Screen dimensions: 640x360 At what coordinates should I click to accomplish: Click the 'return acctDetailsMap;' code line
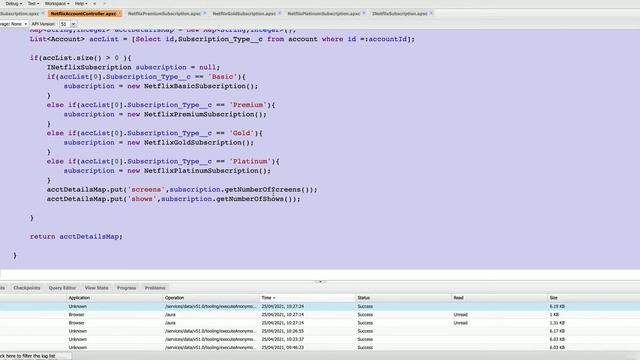pyautogui.click(x=76, y=236)
